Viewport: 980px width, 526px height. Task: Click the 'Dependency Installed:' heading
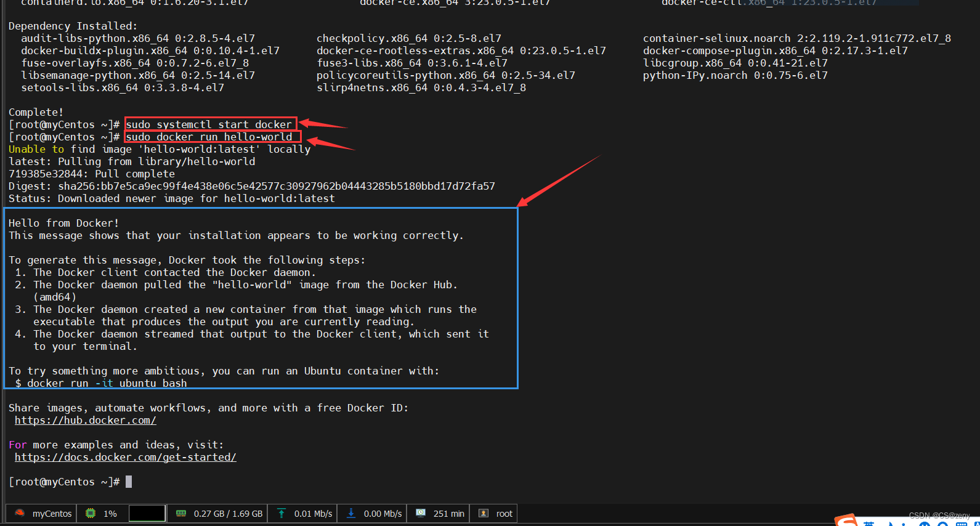tap(73, 26)
